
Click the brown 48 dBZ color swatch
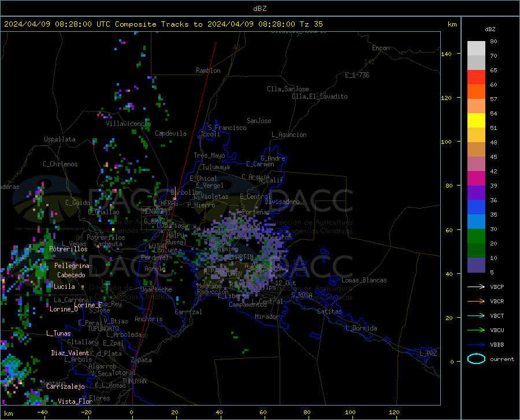click(x=476, y=150)
